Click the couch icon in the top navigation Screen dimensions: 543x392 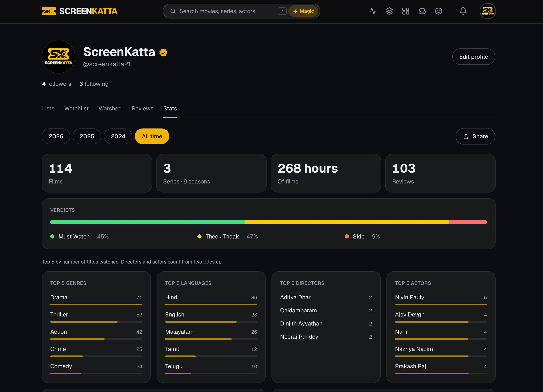click(x=422, y=11)
